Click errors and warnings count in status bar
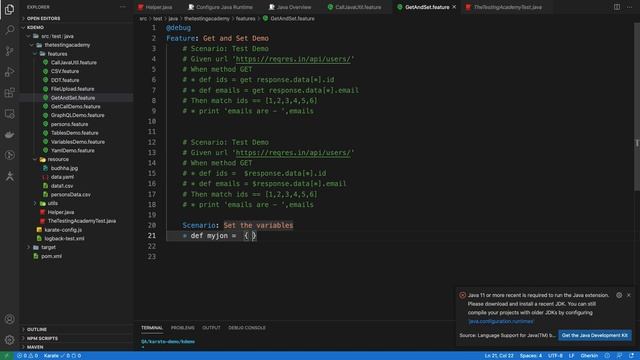 (x=27, y=356)
